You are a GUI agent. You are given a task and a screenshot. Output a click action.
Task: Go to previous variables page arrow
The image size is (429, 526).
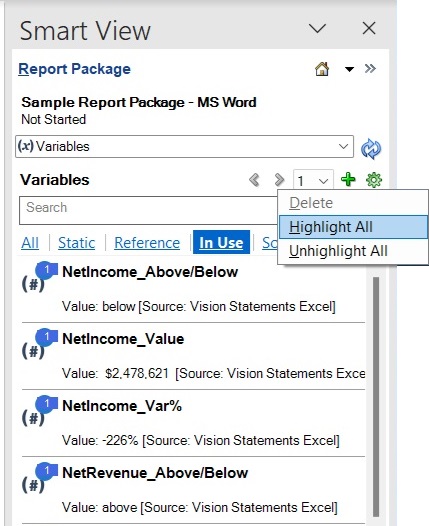(x=255, y=180)
